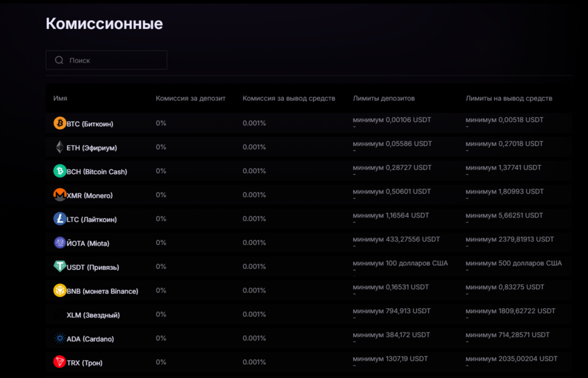The image size is (588, 378).
Task: Click ETH withdrawal limit минимум 0,27018 USDT
Action: tap(505, 144)
